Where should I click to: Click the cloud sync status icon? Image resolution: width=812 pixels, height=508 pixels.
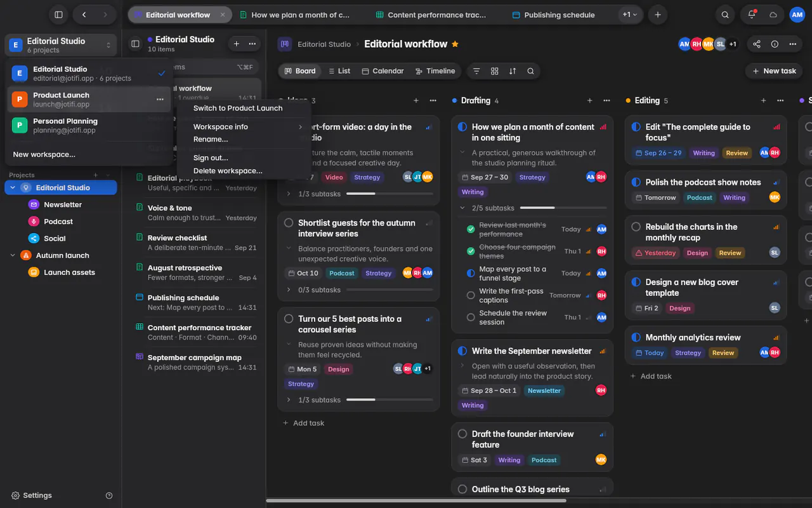point(773,15)
